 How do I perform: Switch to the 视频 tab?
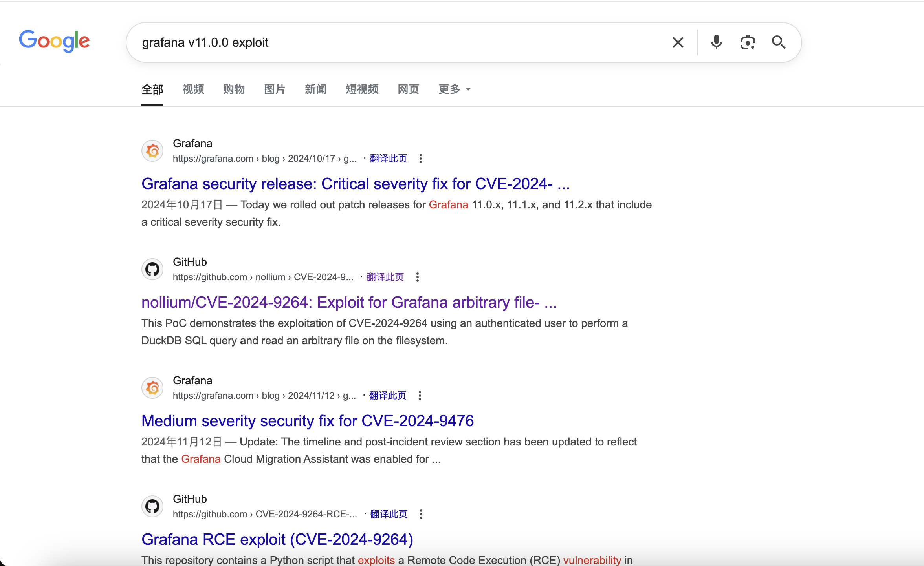[193, 89]
